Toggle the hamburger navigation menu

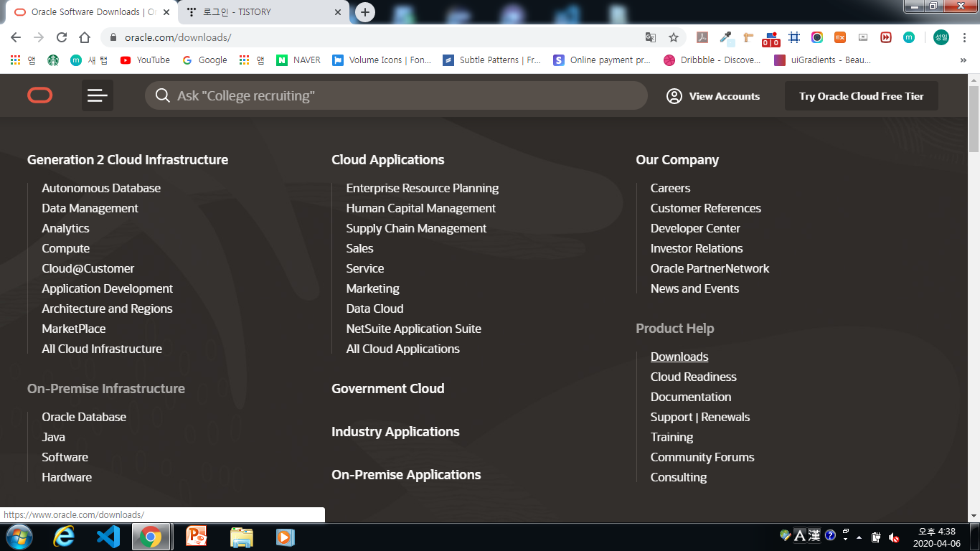click(98, 95)
